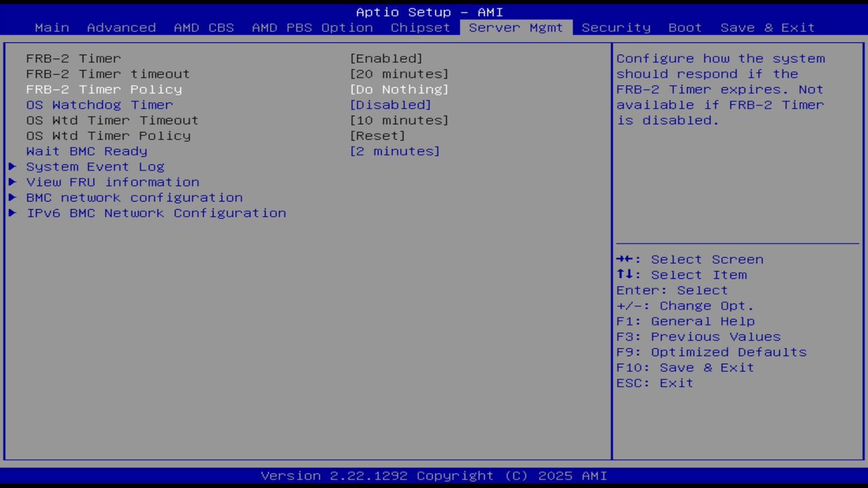Select the Server Mgmt tab

tap(516, 28)
